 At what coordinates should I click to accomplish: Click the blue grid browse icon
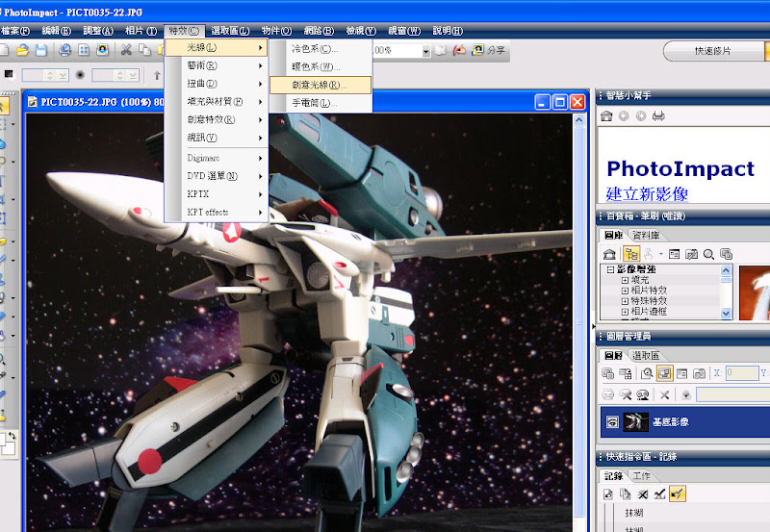click(84, 50)
